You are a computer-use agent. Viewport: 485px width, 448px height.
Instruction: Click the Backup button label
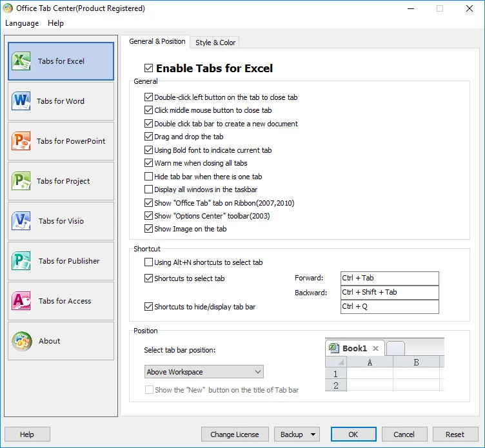tap(292, 434)
